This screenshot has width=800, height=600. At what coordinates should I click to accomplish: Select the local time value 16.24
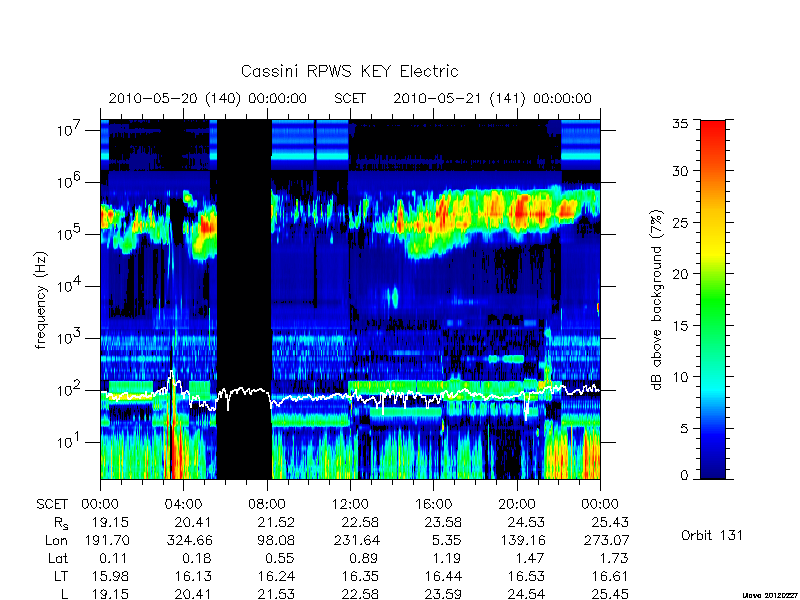276,577
